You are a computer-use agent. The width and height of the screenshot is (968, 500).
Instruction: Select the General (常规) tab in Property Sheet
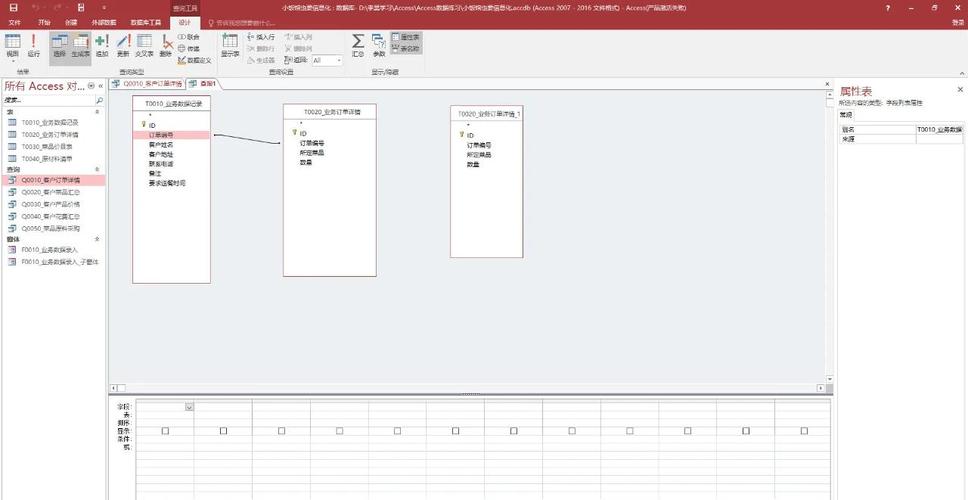pos(846,115)
